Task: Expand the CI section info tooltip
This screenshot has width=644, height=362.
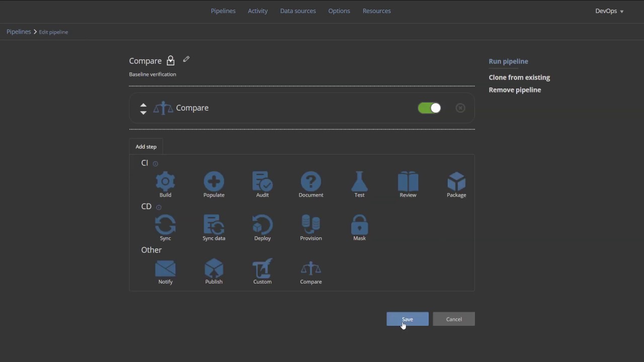Action: click(155, 163)
